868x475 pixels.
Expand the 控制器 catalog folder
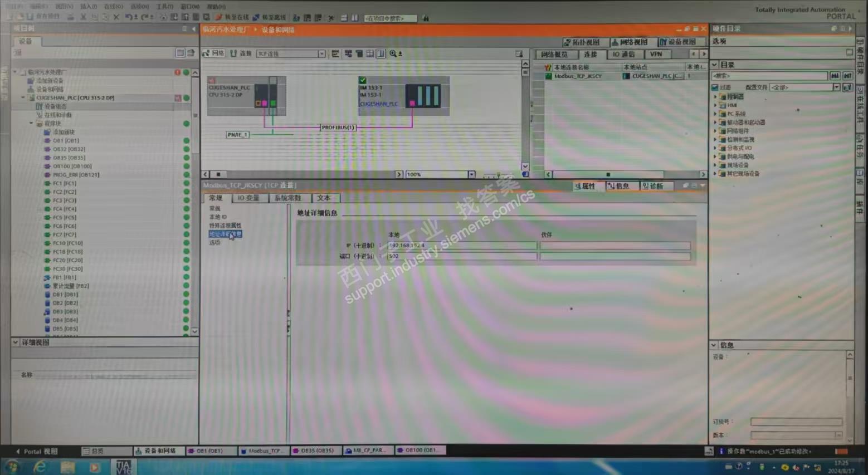click(x=716, y=97)
